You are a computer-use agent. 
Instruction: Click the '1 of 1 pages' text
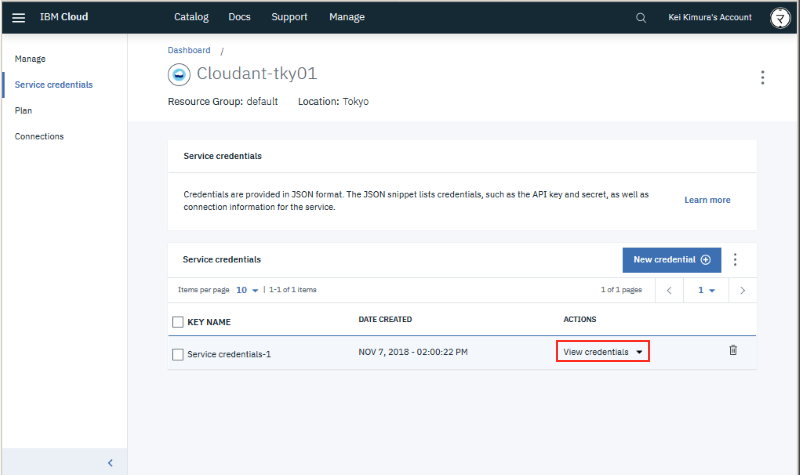coord(621,290)
